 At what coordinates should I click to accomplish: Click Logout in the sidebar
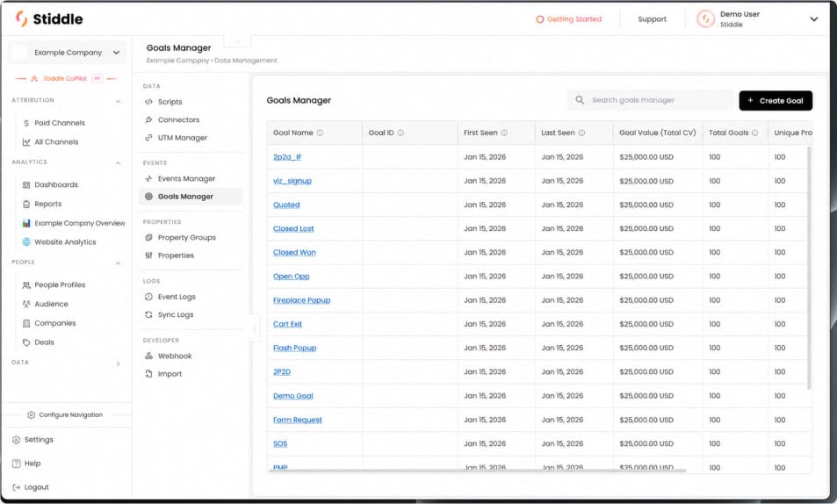coord(31,487)
